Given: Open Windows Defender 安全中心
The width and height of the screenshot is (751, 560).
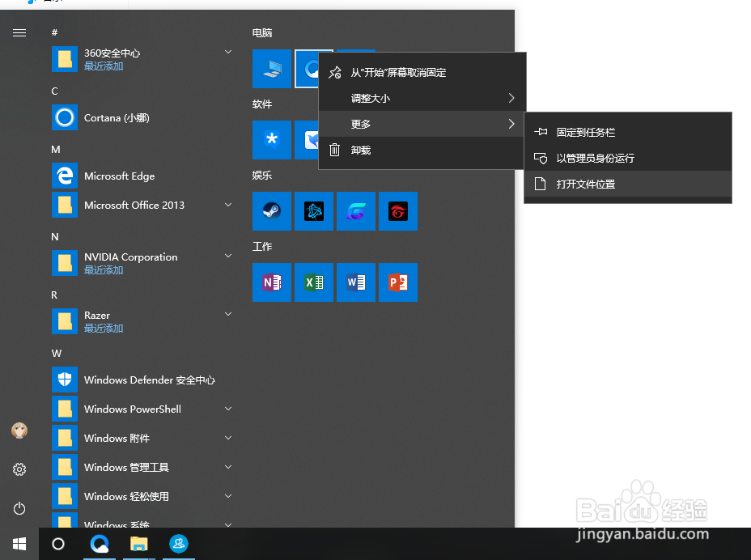Looking at the screenshot, I should click(142, 380).
